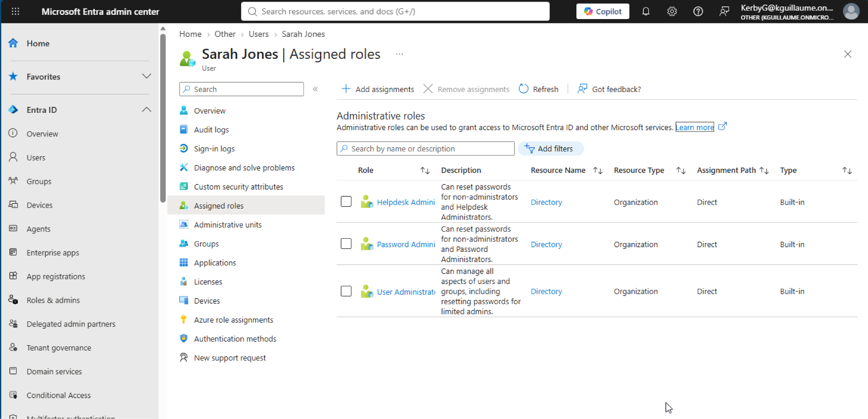Open the help question mark icon
868x419 pixels.
coord(698,11)
